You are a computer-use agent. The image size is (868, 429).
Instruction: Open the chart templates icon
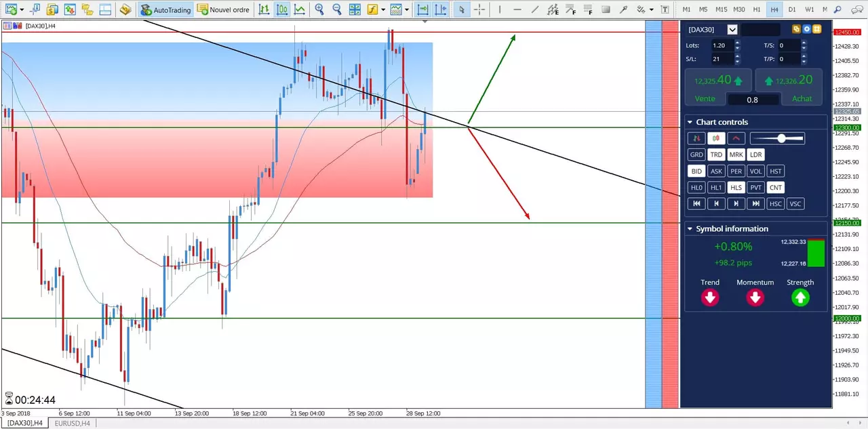pyautogui.click(x=396, y=9)
